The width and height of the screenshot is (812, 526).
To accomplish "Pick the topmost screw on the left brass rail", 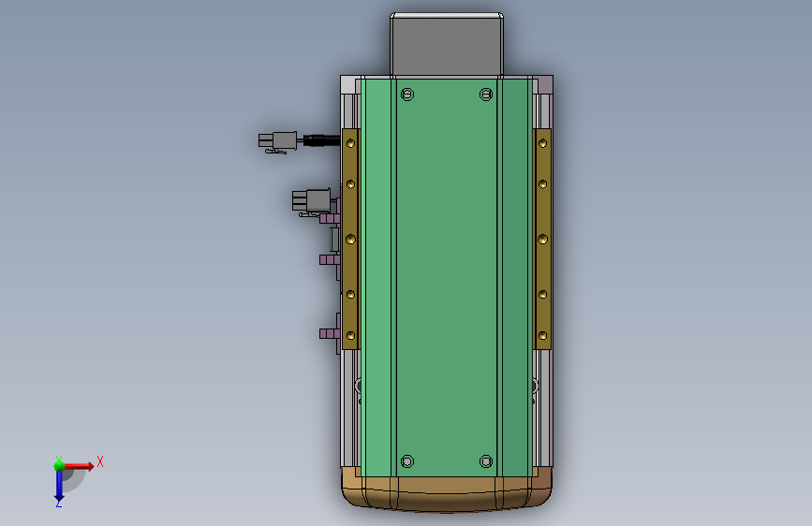I will pyautogui.click(x=350, y=143).
